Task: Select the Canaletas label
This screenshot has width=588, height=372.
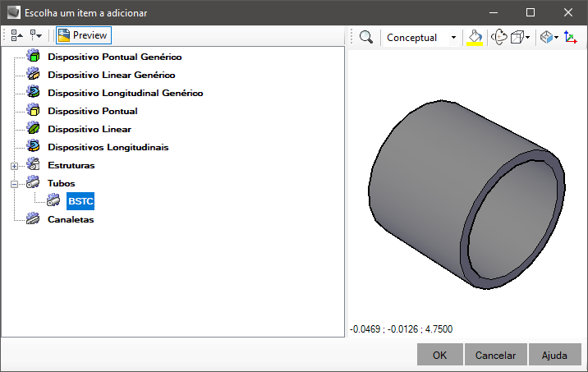Action: (x=71, y=219)
